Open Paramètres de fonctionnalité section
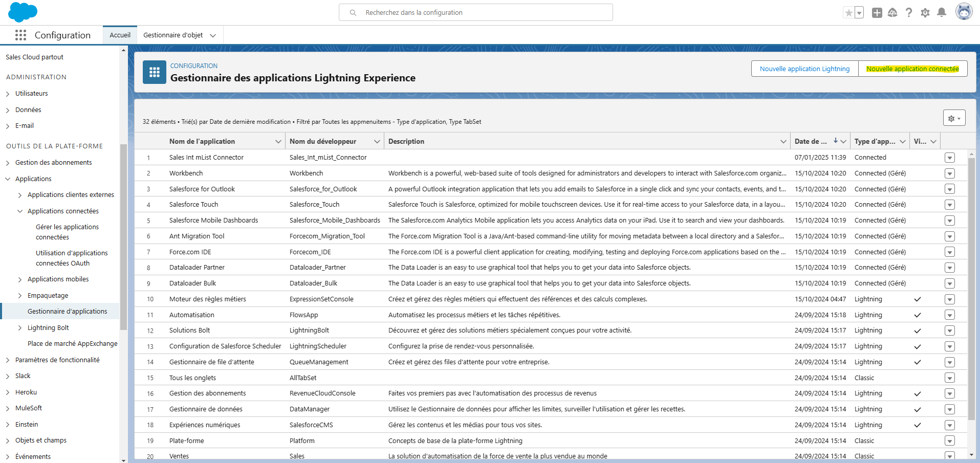This screenshot has height=463, width=980. (x=57, y=360)
